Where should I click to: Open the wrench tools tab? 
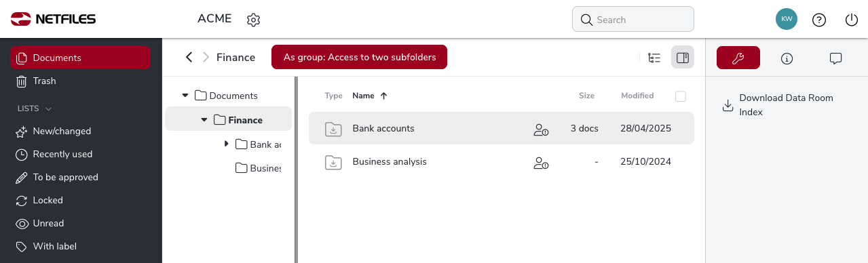(x=738, y=58)
